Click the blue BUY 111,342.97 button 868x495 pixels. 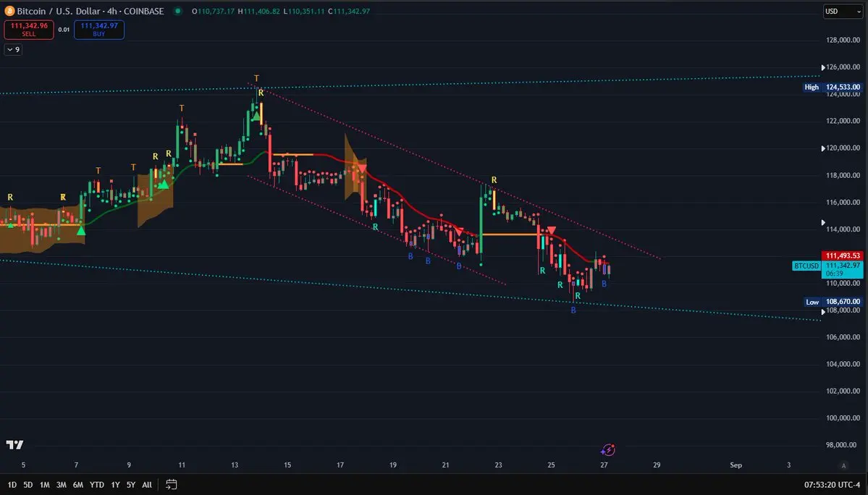tap(99, 30)
